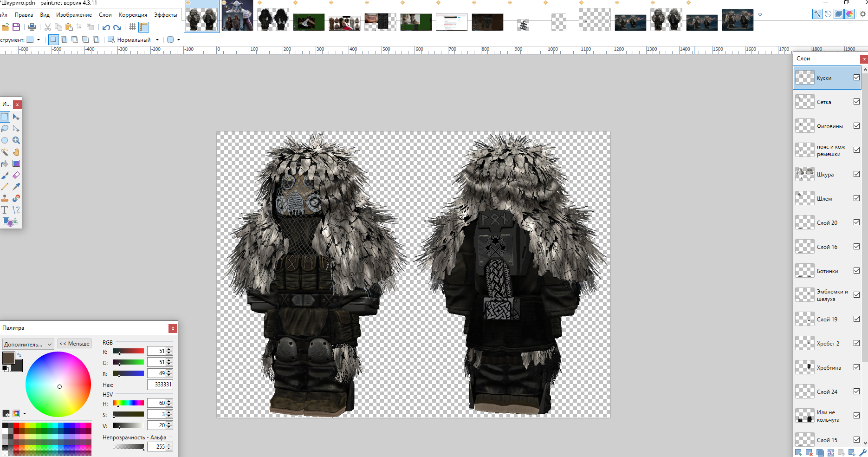
Task: Select the Shapes tool
Action: (x=10, y=222)
